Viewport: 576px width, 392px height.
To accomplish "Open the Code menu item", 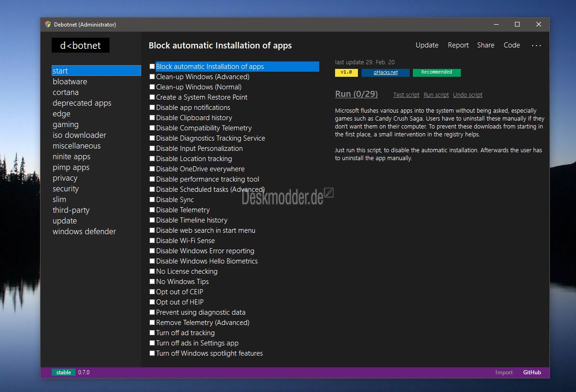I will tap(512, 45).
